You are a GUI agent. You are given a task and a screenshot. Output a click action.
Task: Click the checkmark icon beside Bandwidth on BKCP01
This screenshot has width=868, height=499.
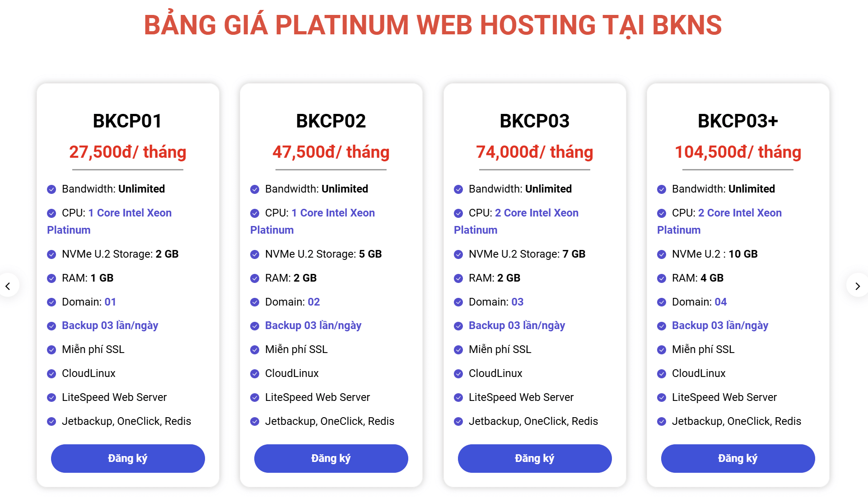pyautogui.click(x=51, y=189)
